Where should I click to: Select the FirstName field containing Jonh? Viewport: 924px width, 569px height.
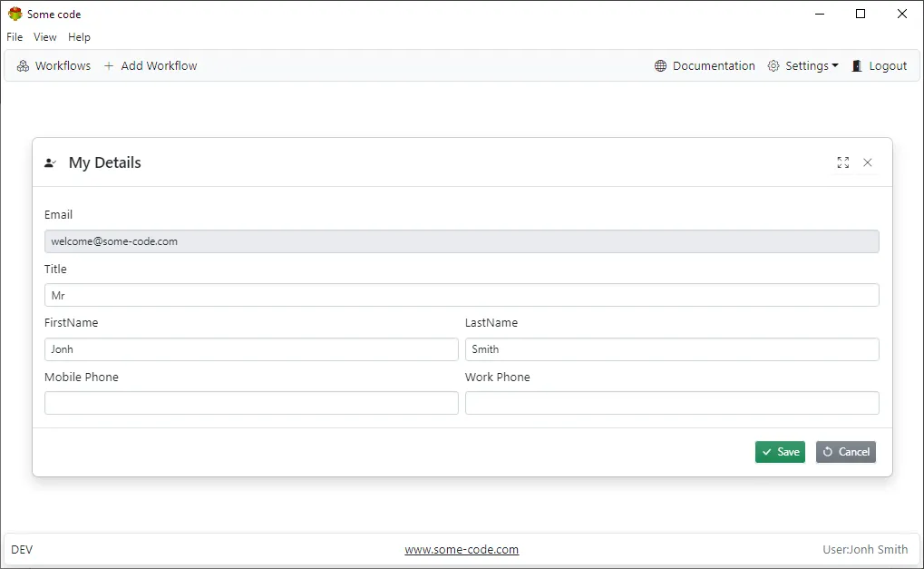coord(251,349)
